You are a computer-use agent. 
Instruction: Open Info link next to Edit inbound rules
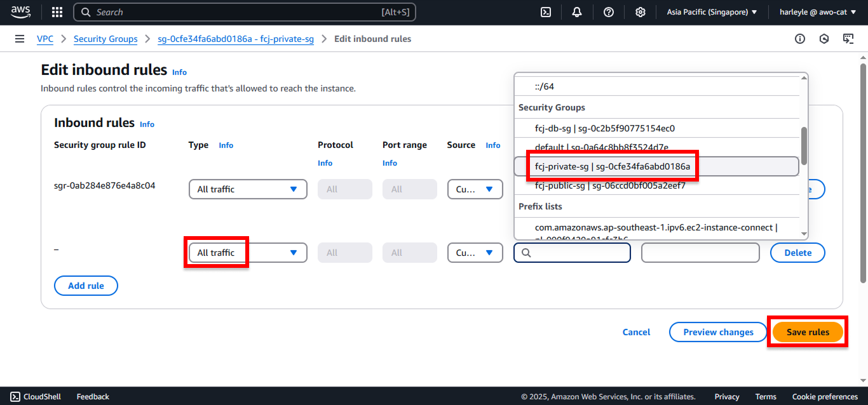coord(179,72)
